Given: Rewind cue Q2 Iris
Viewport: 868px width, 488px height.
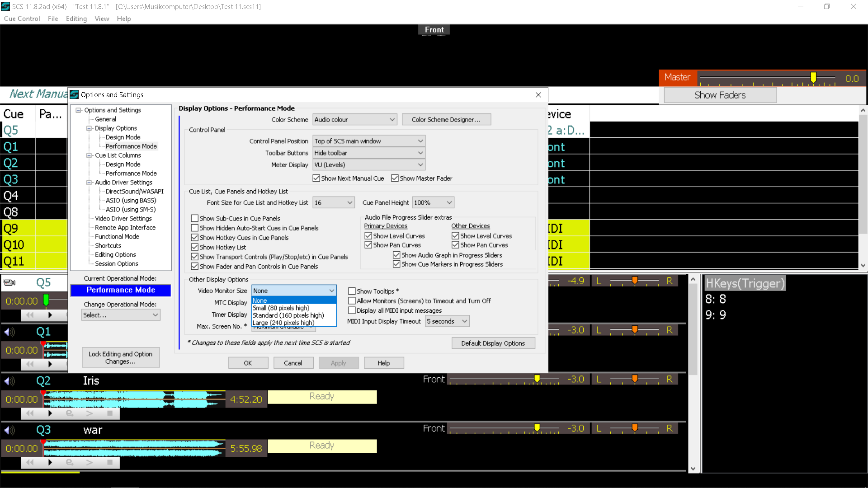Looking at the screenshot, I should [x=30, y=413].
